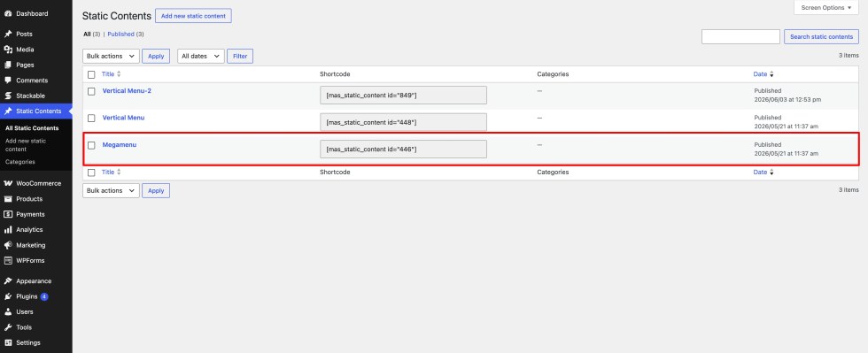
Task: Click the Tools wrench icon
Action: click(8, 327)
